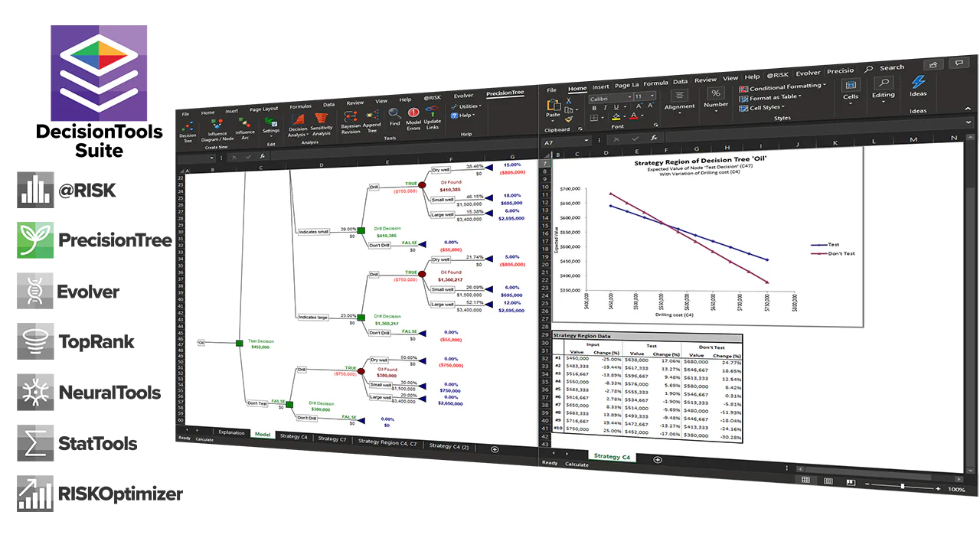Switch to Page Layout view in status bar
The width and height of the screenshot is (980, 551).
[x=828, y=481]
